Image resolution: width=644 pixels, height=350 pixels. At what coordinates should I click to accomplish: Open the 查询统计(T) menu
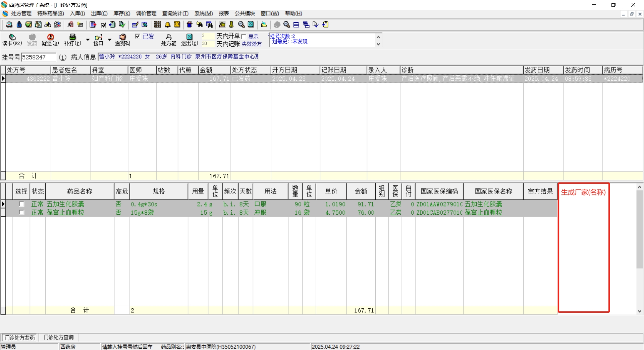pos(175,13)
